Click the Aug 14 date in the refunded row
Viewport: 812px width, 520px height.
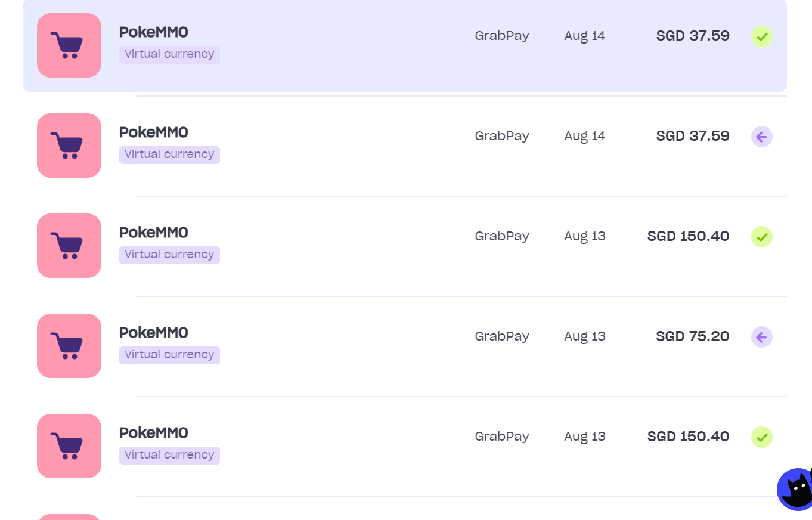(585, 136)
